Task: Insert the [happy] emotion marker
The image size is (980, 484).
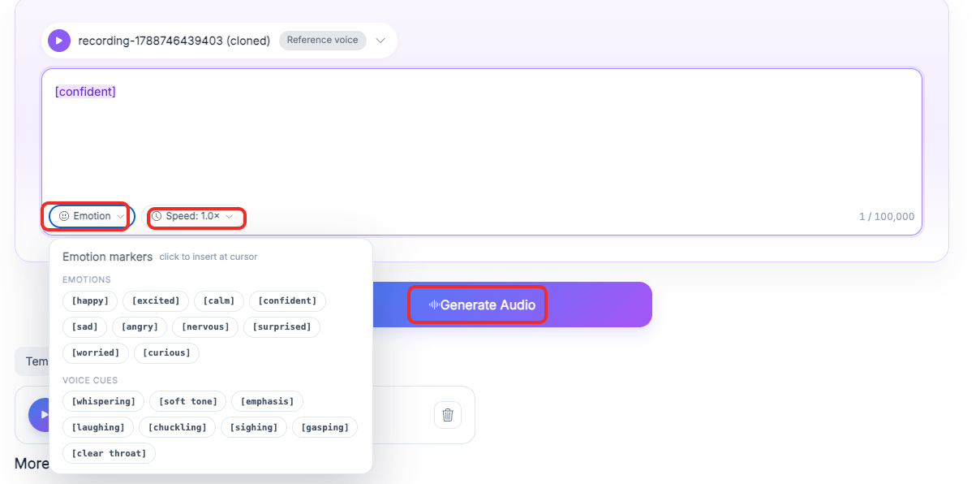Action: (x=90, y=301)
